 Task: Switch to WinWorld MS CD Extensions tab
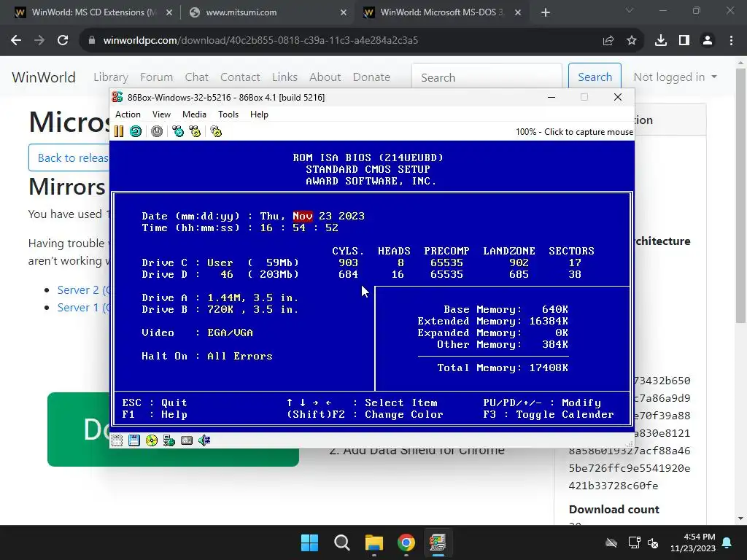tap(94, 12)
